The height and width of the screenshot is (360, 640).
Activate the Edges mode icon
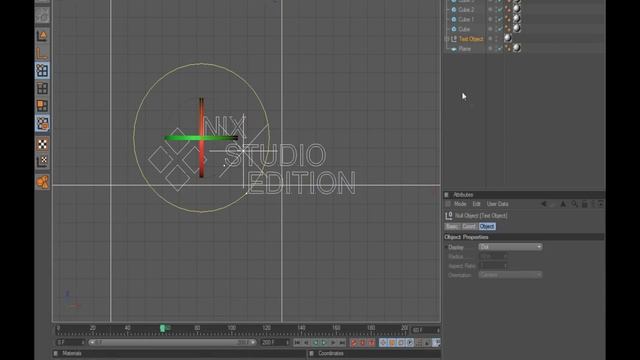point(42,88)
